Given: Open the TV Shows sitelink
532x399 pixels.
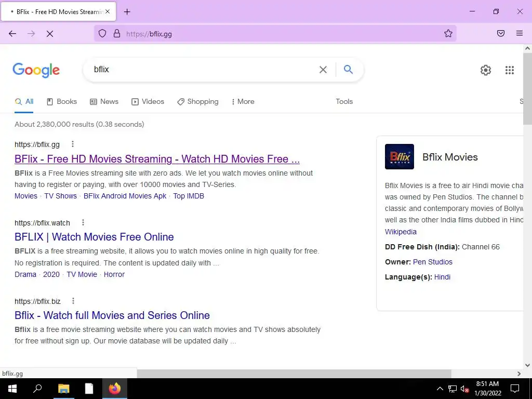Looking at the screenshot, I should [x=60, y=196].
